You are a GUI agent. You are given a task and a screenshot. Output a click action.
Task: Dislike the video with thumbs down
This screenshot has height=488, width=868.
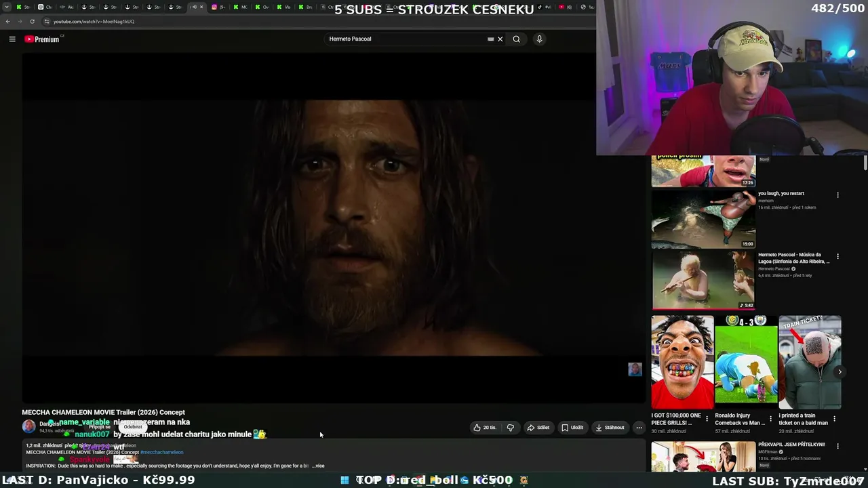511,428
